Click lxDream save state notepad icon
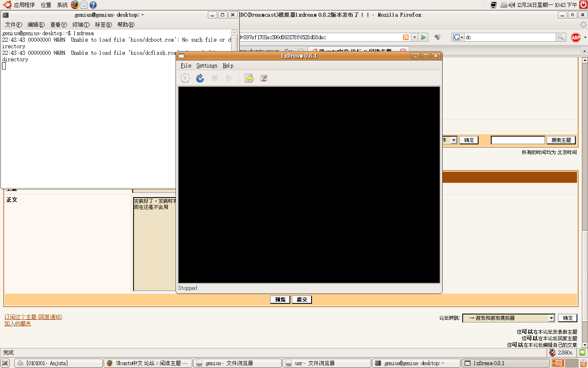The width and height of the screenshot is (588, 368). pyautogui.click(x=264, y=78)
